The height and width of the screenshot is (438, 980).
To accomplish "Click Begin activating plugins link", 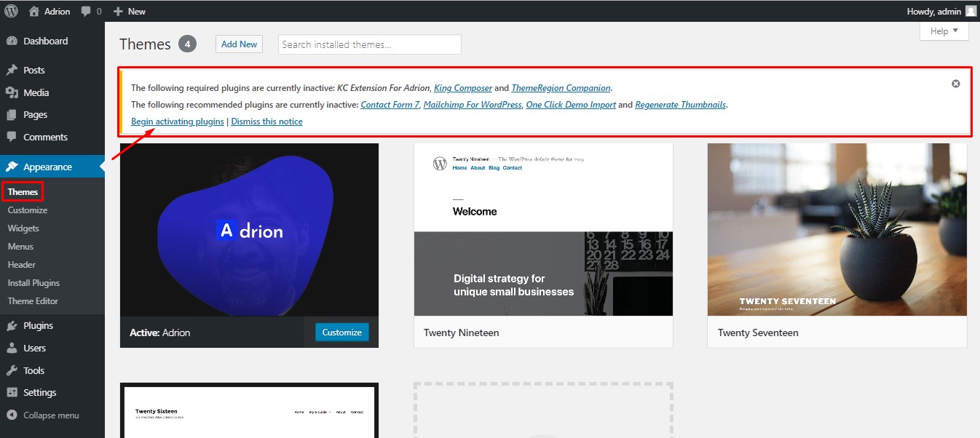I will [178, 122].
